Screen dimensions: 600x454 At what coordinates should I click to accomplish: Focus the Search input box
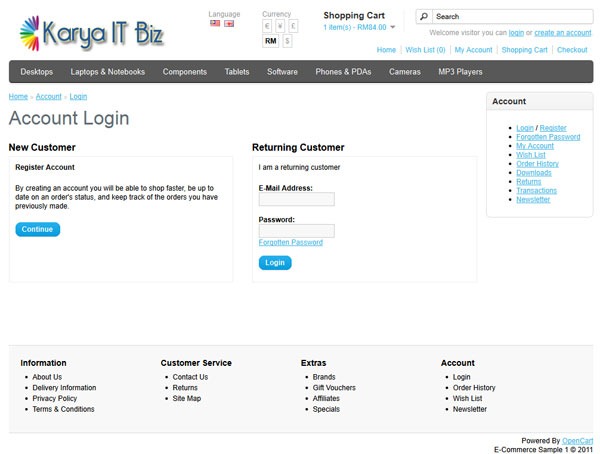[x=513, y=16]
